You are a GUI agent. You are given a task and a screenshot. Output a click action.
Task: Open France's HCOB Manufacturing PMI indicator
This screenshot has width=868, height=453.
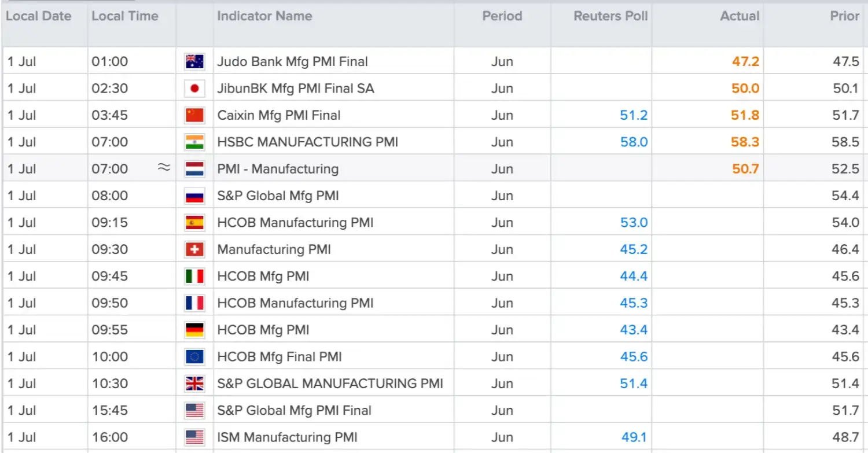[x=295, y=303]
